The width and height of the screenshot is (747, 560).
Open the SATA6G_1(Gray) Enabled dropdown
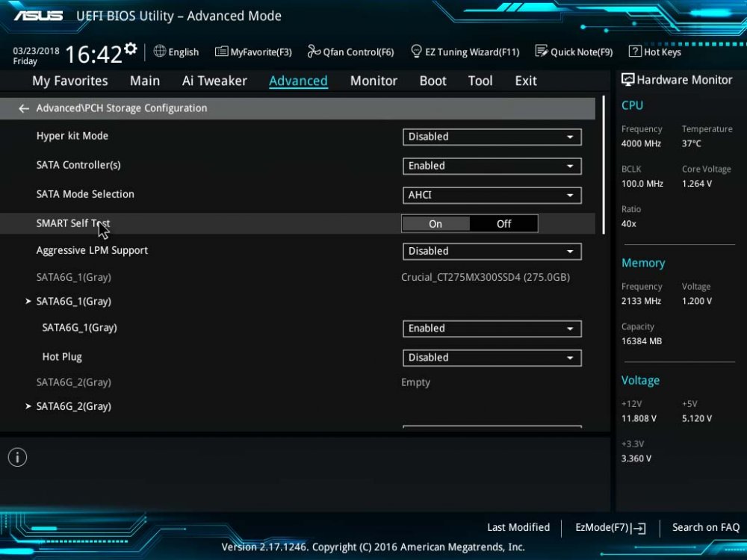tap(492, 328)
